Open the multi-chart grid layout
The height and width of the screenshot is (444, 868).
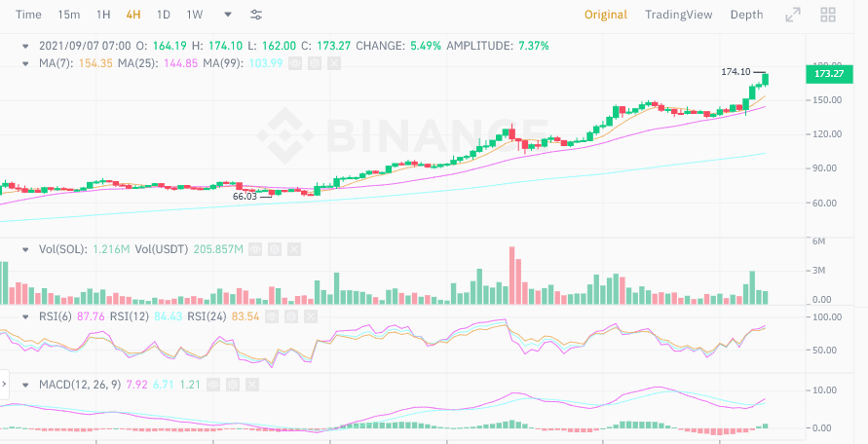click(x=828, y=15)
